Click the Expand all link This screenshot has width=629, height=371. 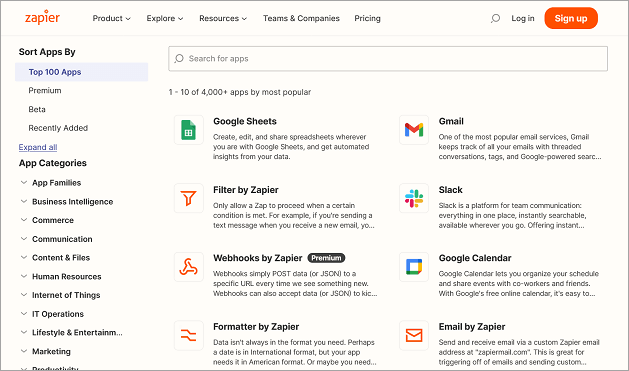(38, 147)
